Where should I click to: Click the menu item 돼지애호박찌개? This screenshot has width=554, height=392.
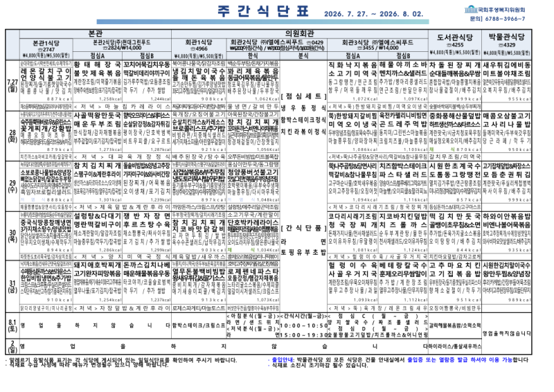[x=97, y=265]
